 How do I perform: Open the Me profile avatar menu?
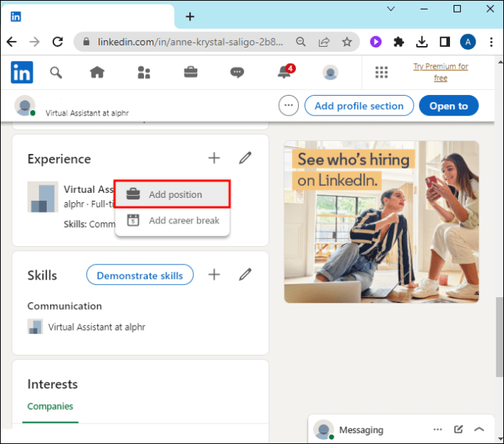(x=330, y=72)
